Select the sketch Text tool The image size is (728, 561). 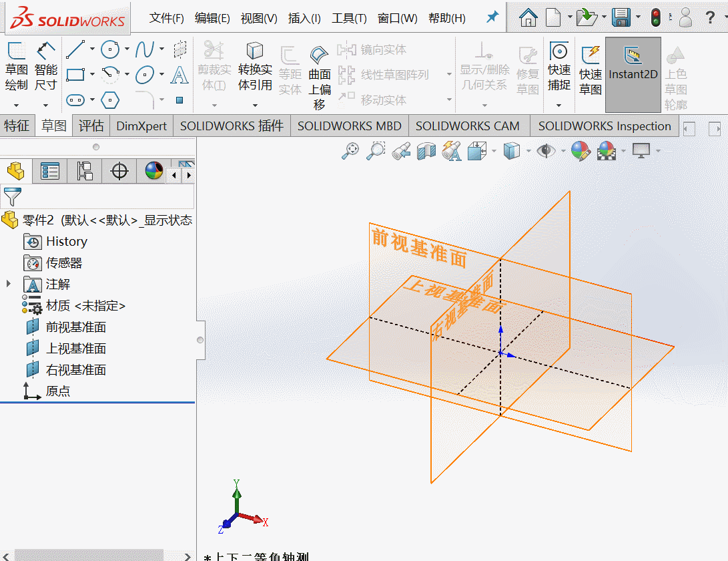point(179,74)
